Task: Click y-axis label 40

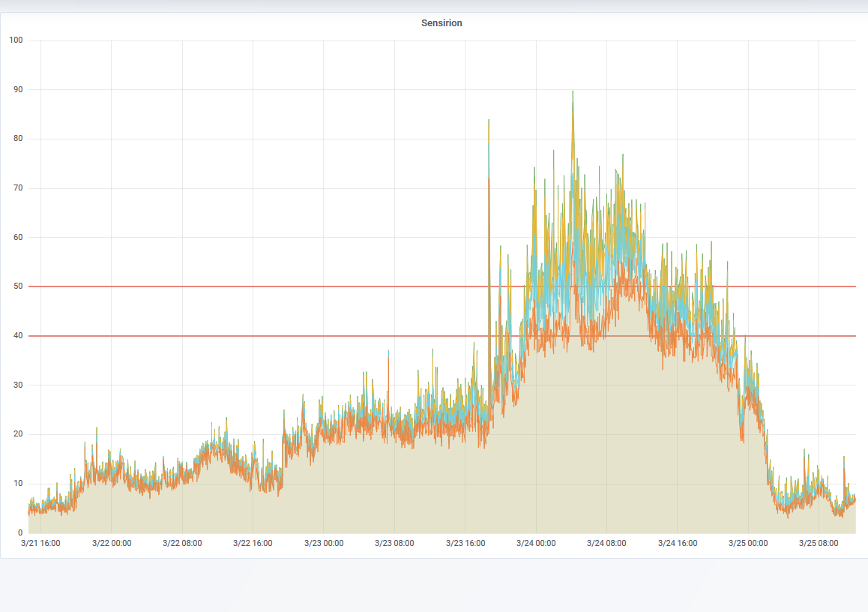Action: (x=18, y=335)
